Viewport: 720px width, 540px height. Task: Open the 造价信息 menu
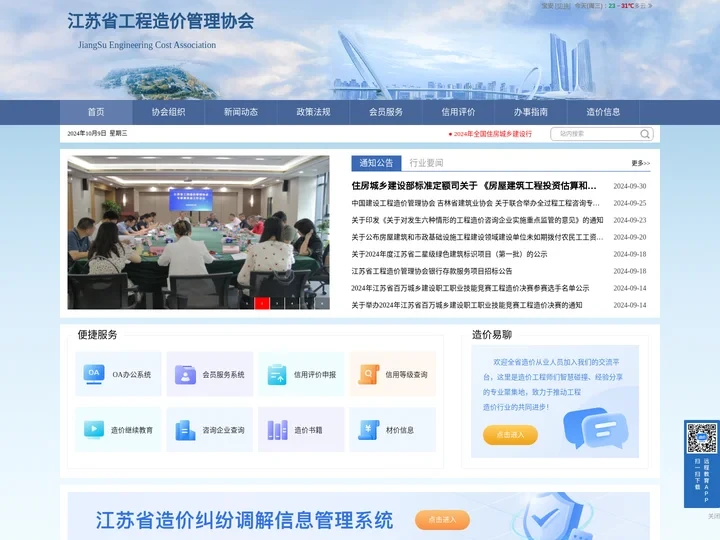pyautogui.click(x=603, y=112)
